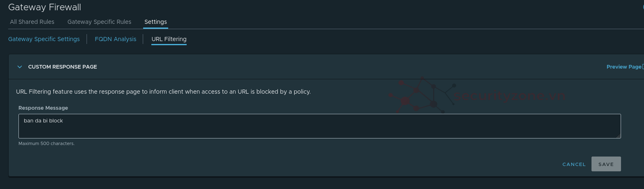The height and width of the screenshot is (189, 644).
Task: Switch to Gateway Specific Rules tab
Action: point(99,22)
